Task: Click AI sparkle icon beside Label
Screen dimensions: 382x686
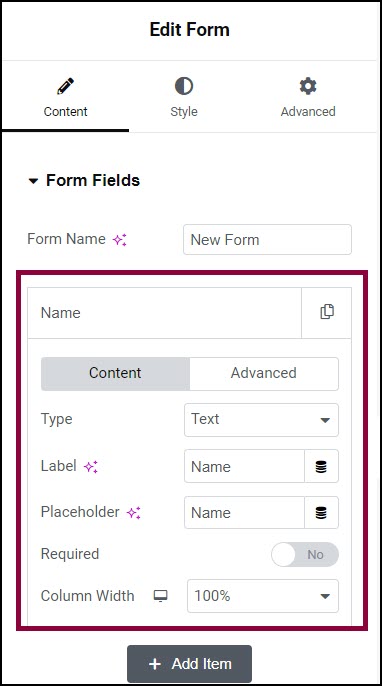Action: point(91,467)
